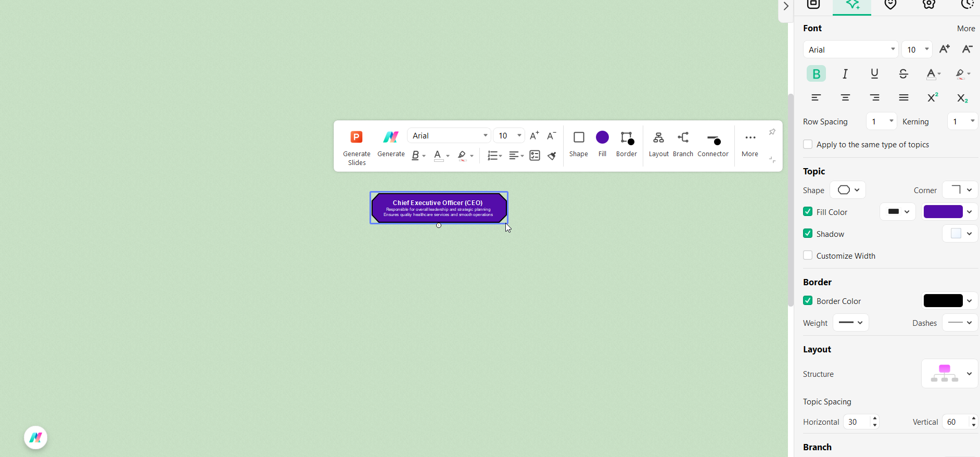Switch to the smiley marker tab
980x457 pixels.
click(890, 5)
